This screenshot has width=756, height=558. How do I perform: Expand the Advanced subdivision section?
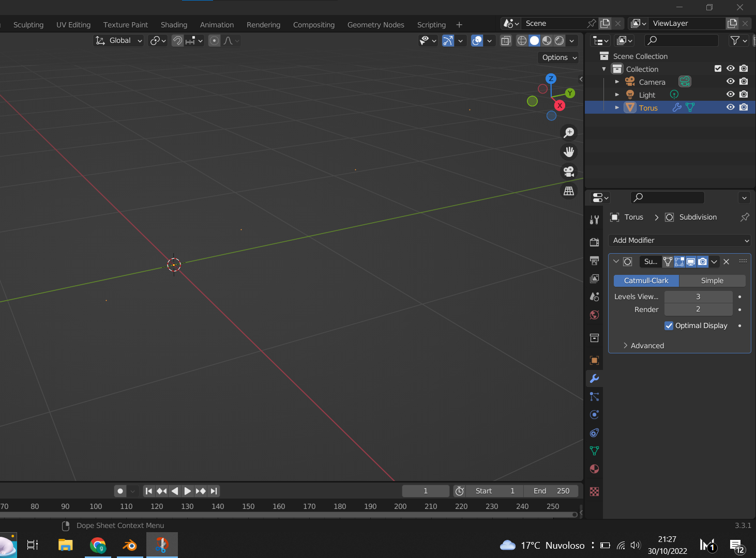(x=644, y=346)
